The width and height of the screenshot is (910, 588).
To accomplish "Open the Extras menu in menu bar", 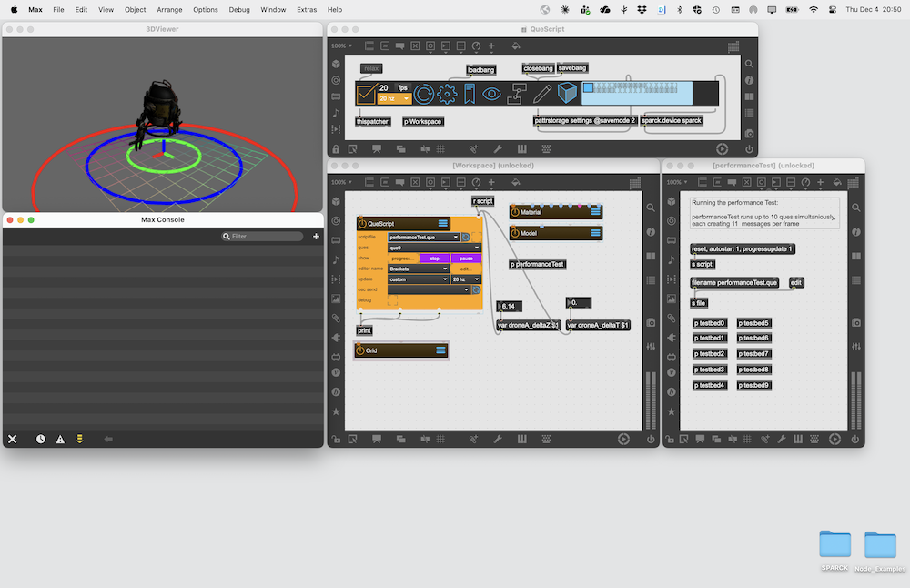I will pyautogui.click(x=307, y=9).
